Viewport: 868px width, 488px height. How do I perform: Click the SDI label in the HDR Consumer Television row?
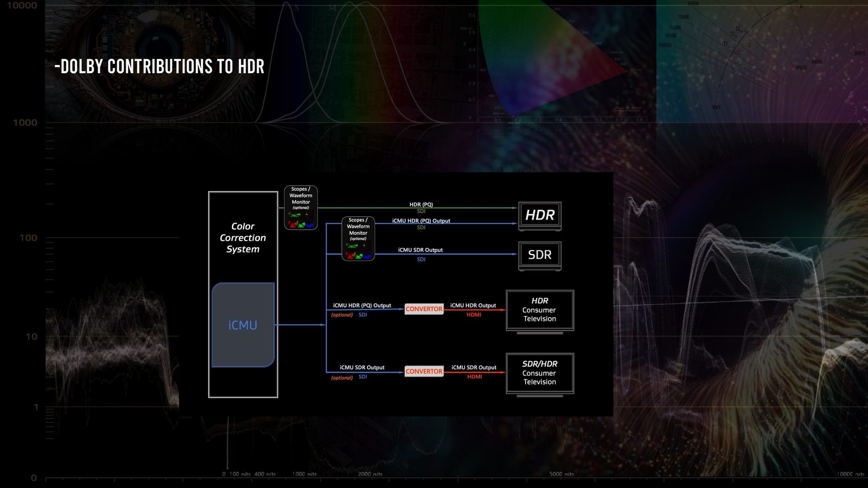(x=363, y=314)
